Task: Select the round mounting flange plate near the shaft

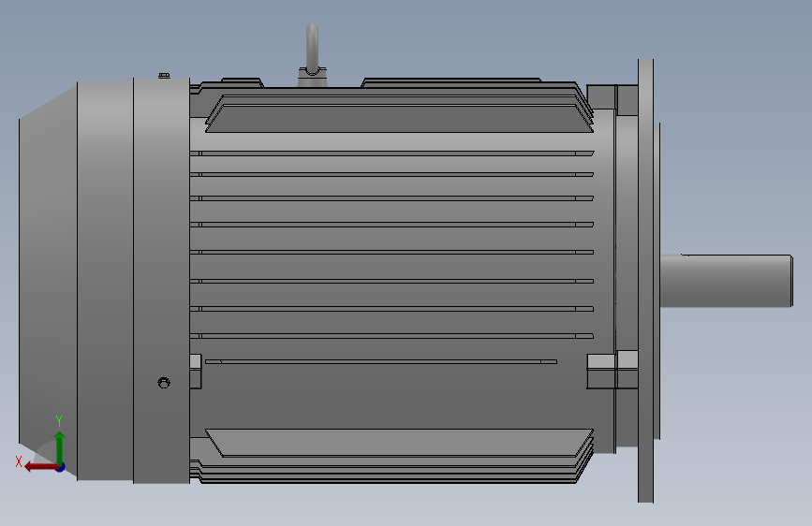Action: click(x=646, y=281)
